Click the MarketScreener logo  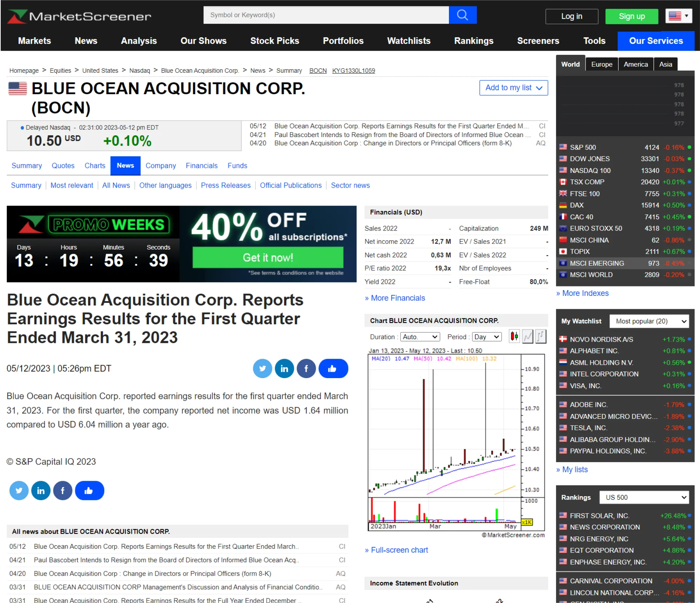tap(79, 16)
